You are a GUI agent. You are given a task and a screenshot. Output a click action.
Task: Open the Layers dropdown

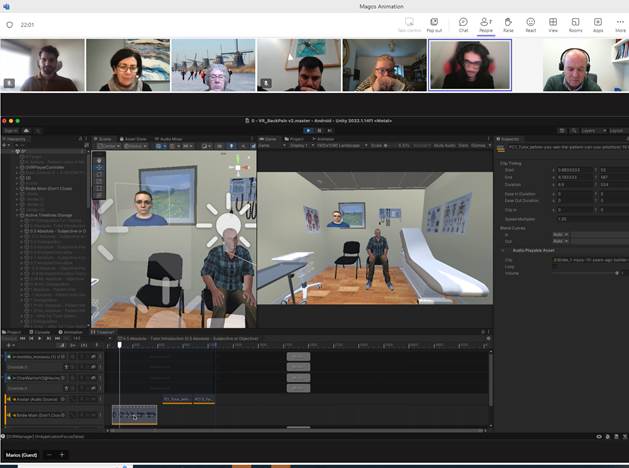(593, 131)
